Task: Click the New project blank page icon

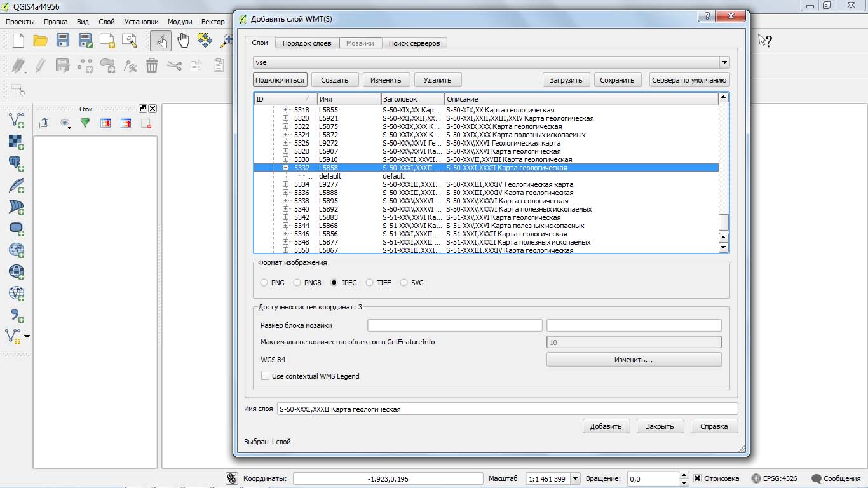Action: (x=18, y=41)
